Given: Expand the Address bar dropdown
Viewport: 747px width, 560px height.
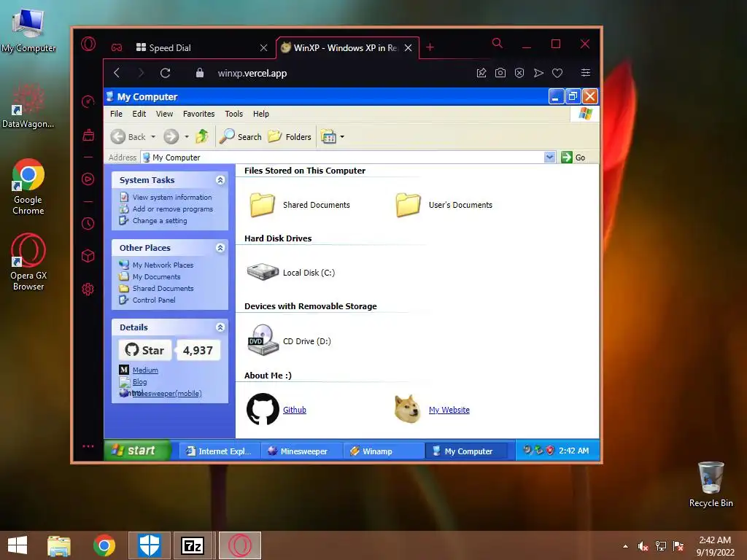Looking at the screenshot, I should pyautogui.click(x=550, y=157).
